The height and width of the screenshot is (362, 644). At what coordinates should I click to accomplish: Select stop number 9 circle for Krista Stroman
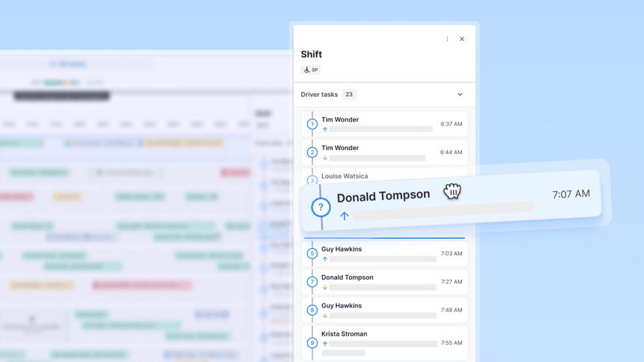click(x=313, y=343)
